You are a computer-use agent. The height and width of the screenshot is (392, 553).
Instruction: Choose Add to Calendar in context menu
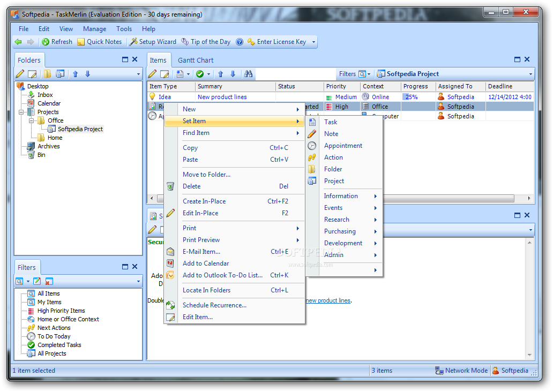pos(235,263)
